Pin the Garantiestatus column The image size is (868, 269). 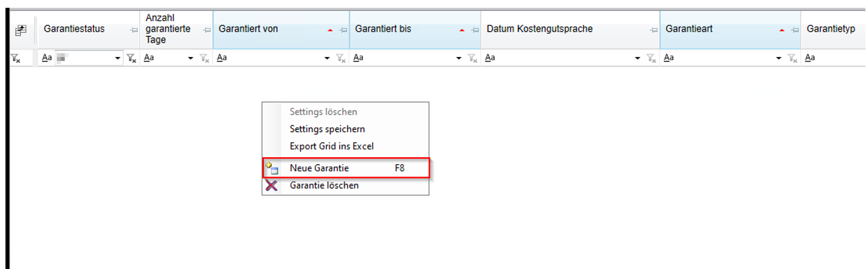[x=133, y=30]
